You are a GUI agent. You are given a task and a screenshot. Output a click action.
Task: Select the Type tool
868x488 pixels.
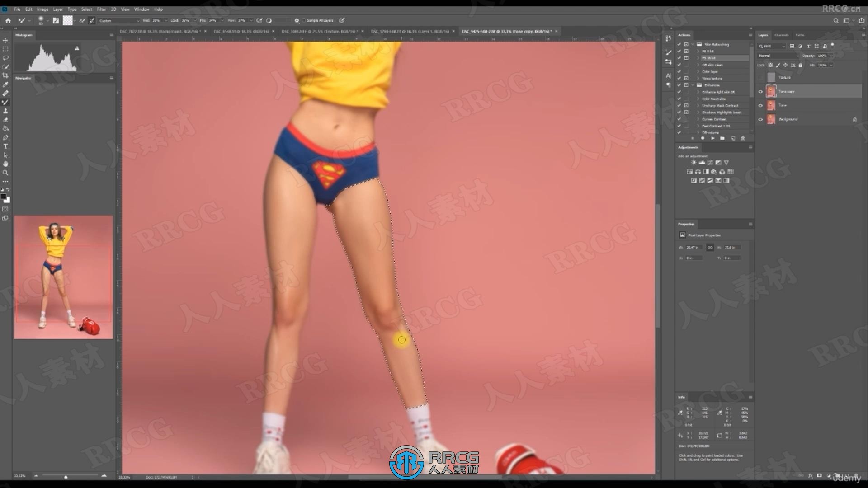coord(5,146)
